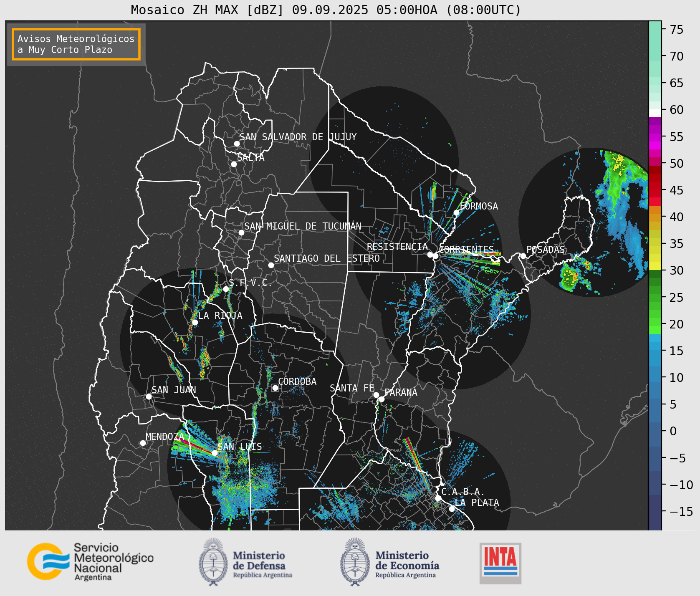Click the 75 label on the color scale
The width and height of the screenshot is (700, 596).
(x=677, y=30)
